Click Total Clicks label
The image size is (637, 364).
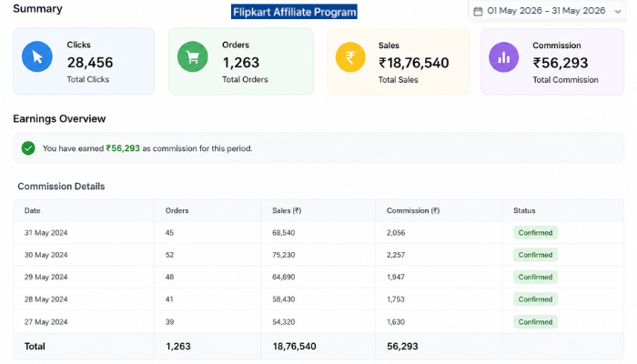(x=88, y=80)
